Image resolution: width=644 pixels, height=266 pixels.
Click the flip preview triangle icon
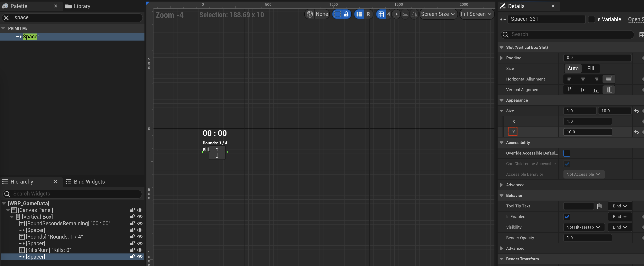point(414,14)
